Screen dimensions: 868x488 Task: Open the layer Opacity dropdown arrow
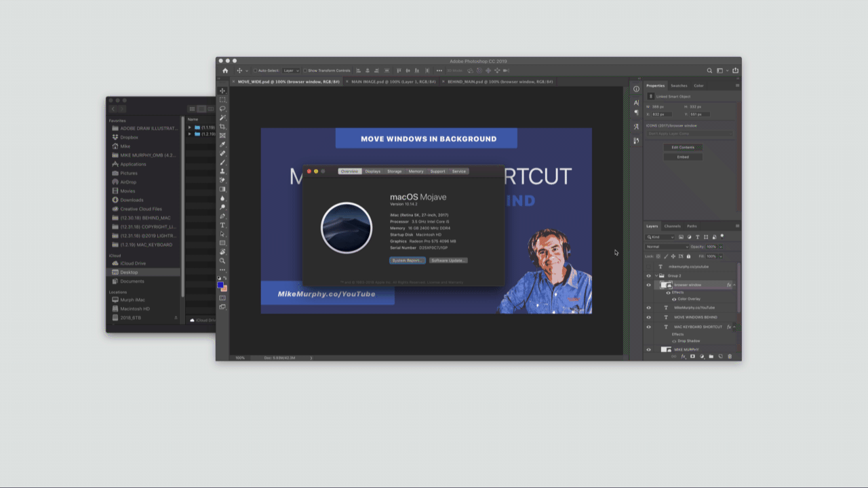coord(720,247)
